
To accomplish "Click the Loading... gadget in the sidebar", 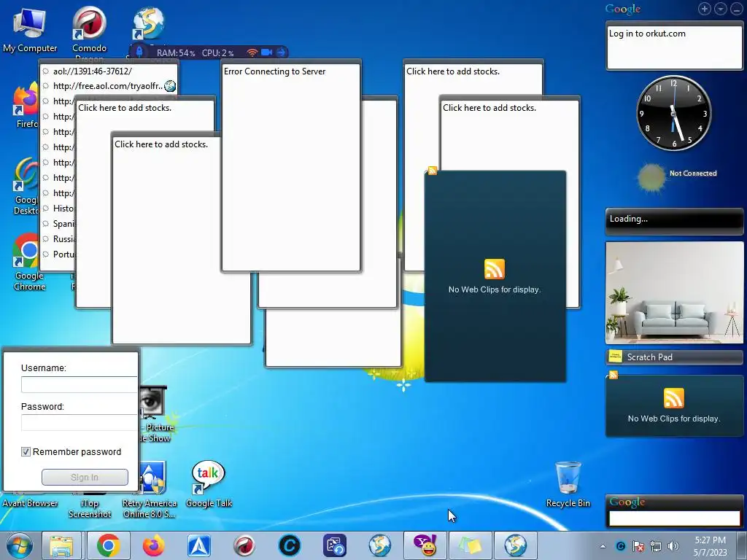I will click(675, 222).
